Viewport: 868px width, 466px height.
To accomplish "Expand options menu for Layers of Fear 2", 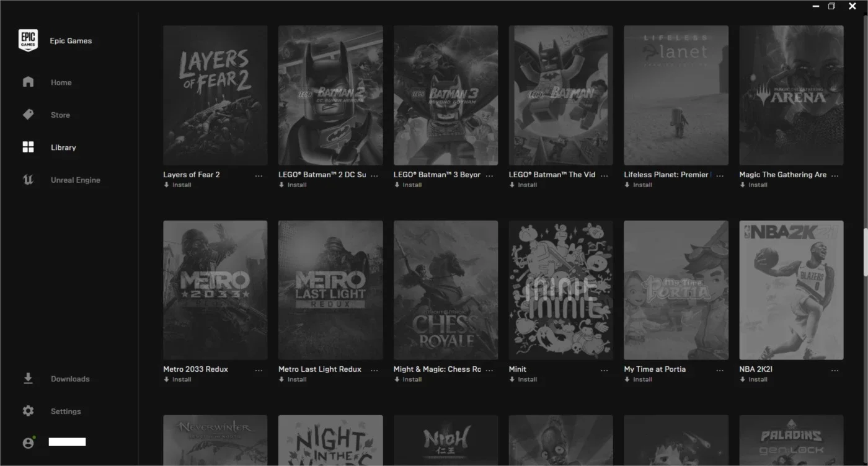I will click(x=259, y=176).
